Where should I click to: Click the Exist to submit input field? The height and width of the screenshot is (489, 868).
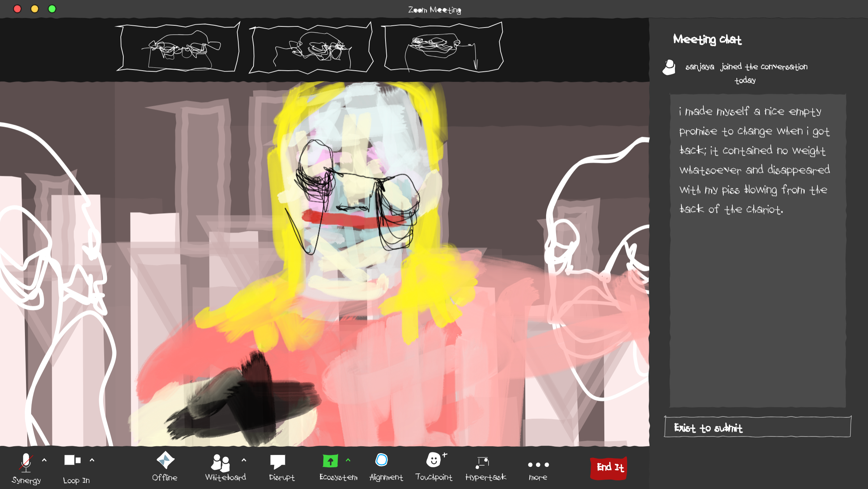[x=757, y=427]
